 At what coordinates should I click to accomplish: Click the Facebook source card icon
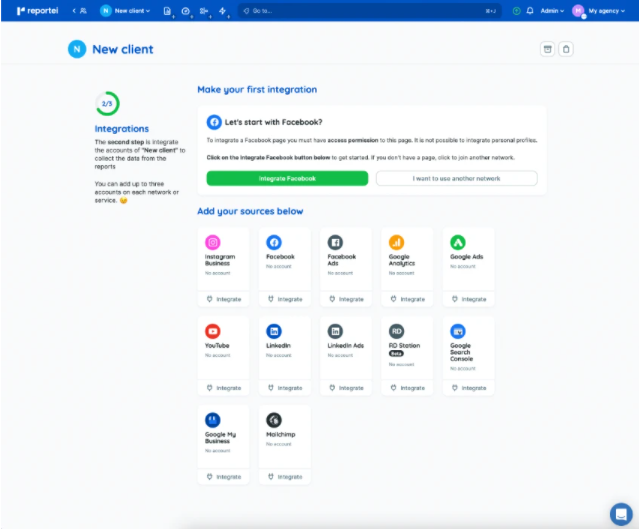pos(274,242)
